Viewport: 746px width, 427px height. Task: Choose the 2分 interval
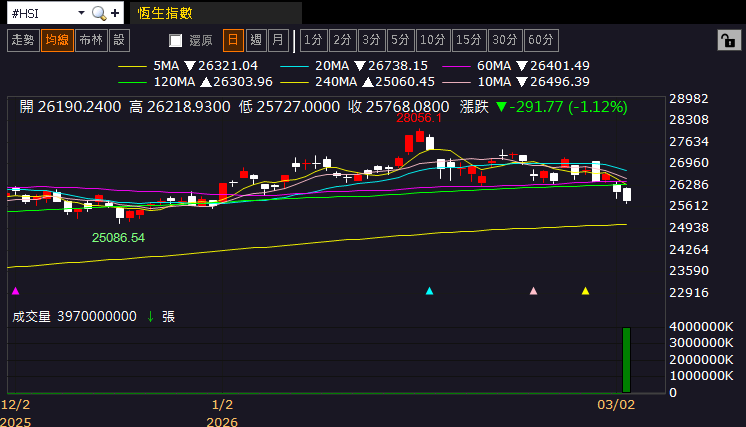[x=342, y=40]
